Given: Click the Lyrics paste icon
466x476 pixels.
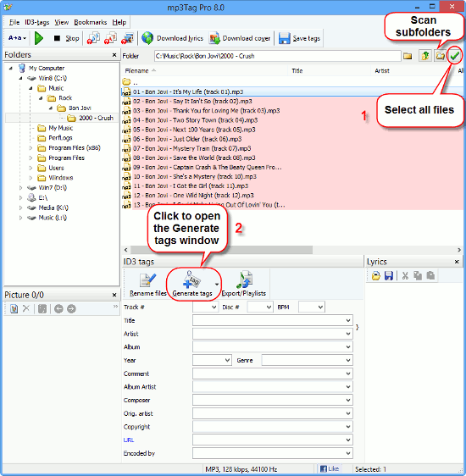Looking at the screenshot, I should tap(430, 275).
